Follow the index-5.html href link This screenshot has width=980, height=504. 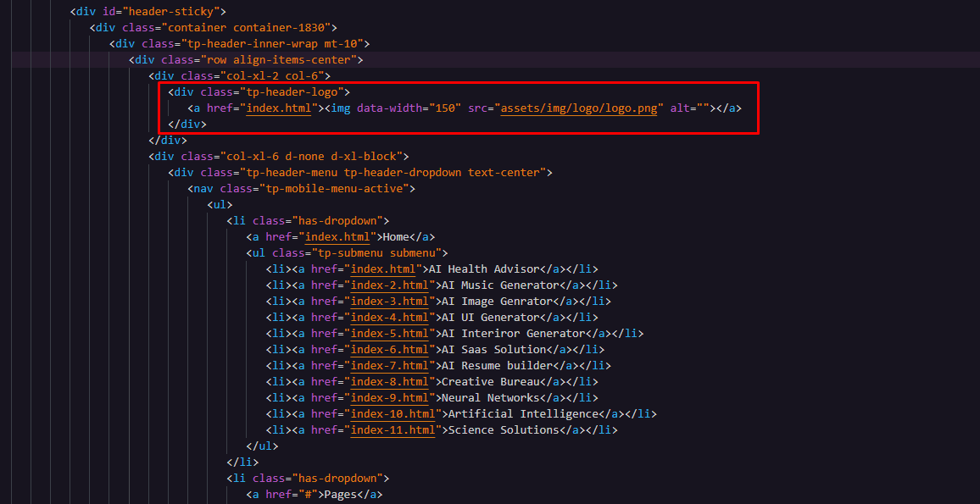pos(389,334)
